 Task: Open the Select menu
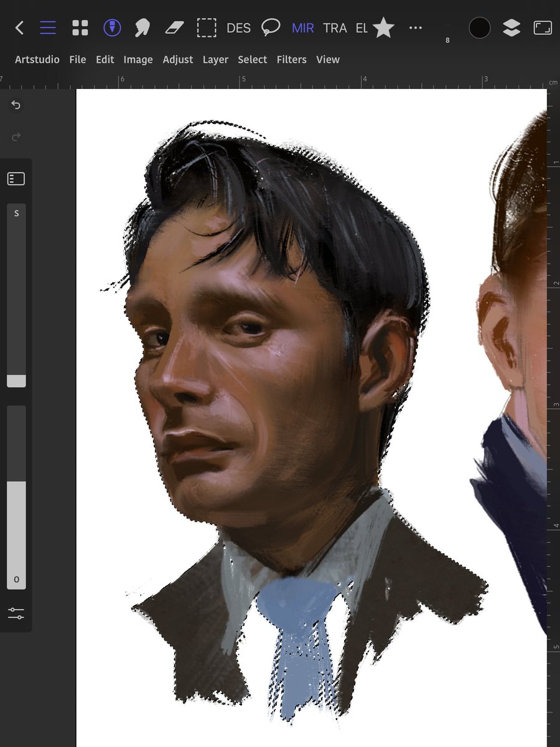click(253, 60)
